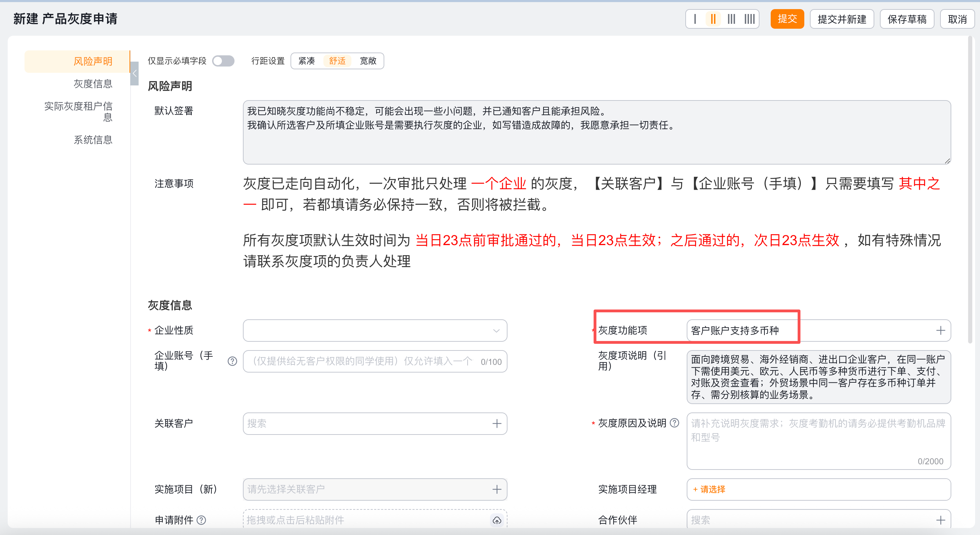
Task: Select the four-column layout icon
Action: click(x=749, y=19)
